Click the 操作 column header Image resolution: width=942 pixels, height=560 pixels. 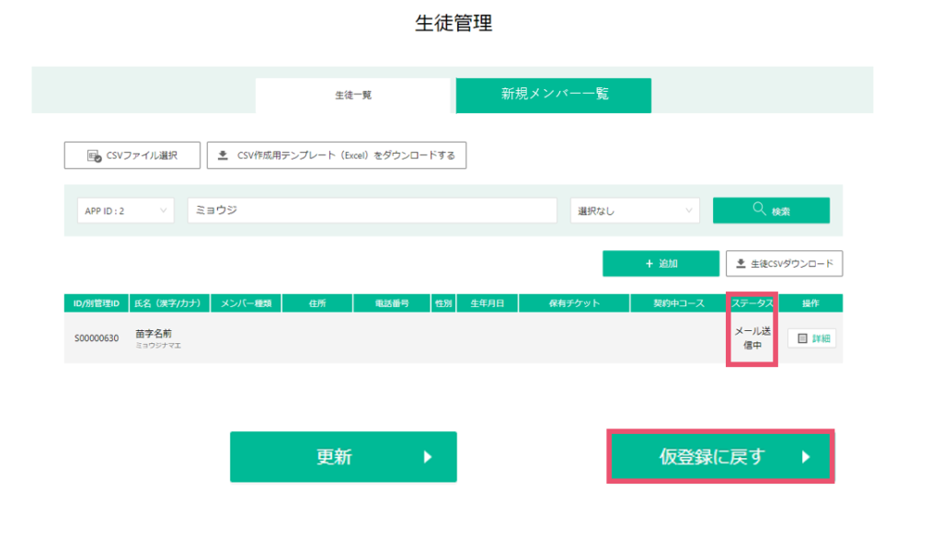810,303
